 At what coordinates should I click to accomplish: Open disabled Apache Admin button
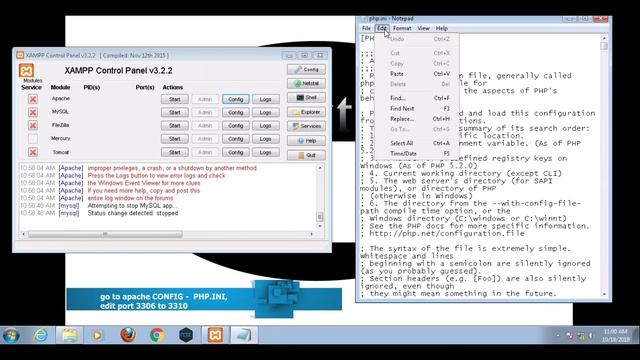205,99
